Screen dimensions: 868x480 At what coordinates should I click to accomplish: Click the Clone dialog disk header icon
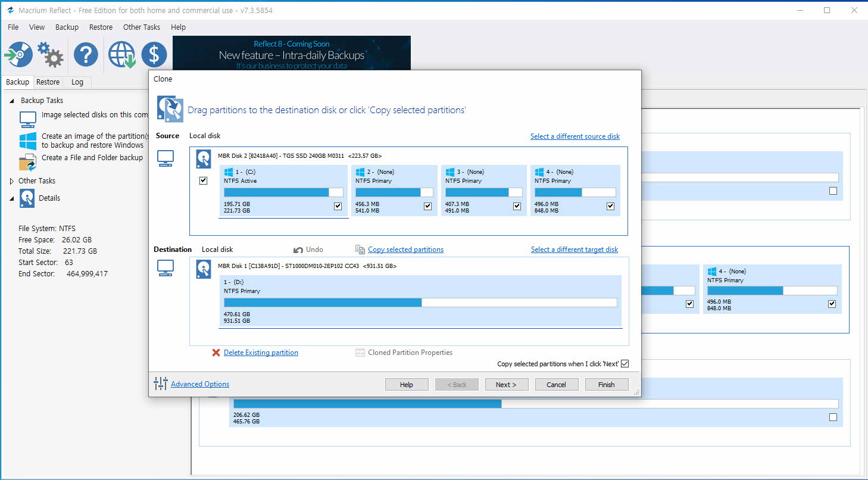click(170, 109)
